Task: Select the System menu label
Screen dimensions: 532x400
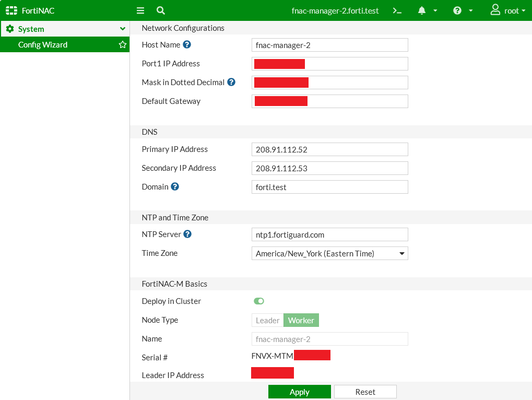Action: (x=31, y=29)
